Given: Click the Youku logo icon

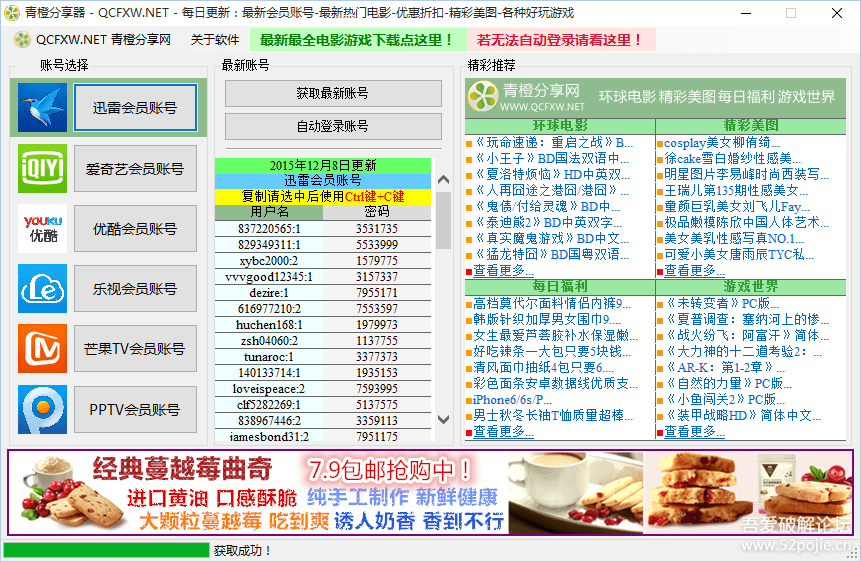Looking at the screenshot, I should pos(42,229).
